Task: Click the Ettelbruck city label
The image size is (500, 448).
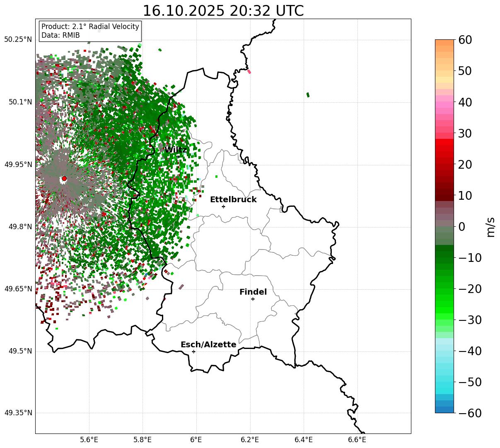Action: 233,199
